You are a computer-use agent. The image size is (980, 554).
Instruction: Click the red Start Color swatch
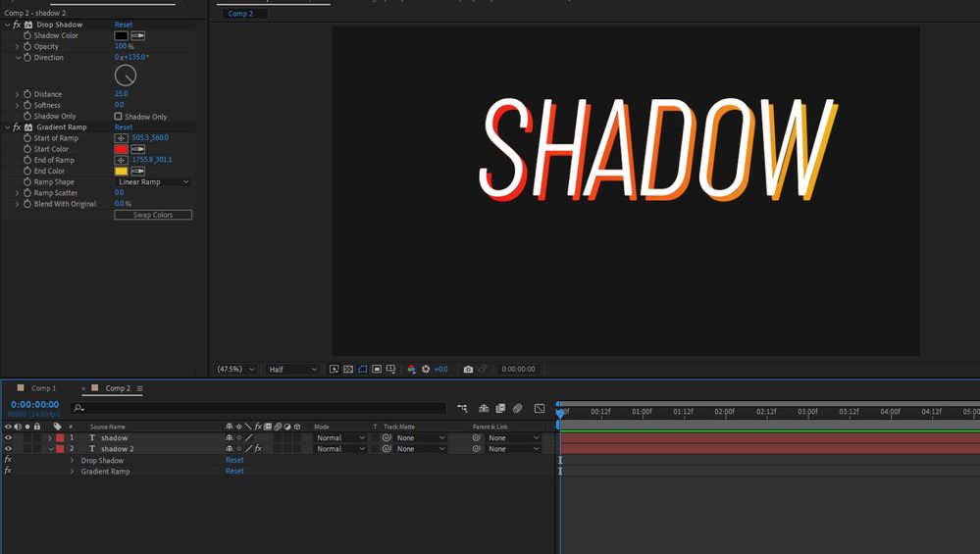coord(122,149)
